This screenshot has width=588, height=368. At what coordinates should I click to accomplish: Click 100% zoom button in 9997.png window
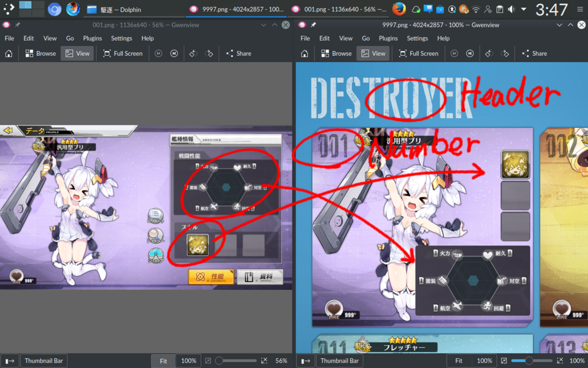click(485, 361)
